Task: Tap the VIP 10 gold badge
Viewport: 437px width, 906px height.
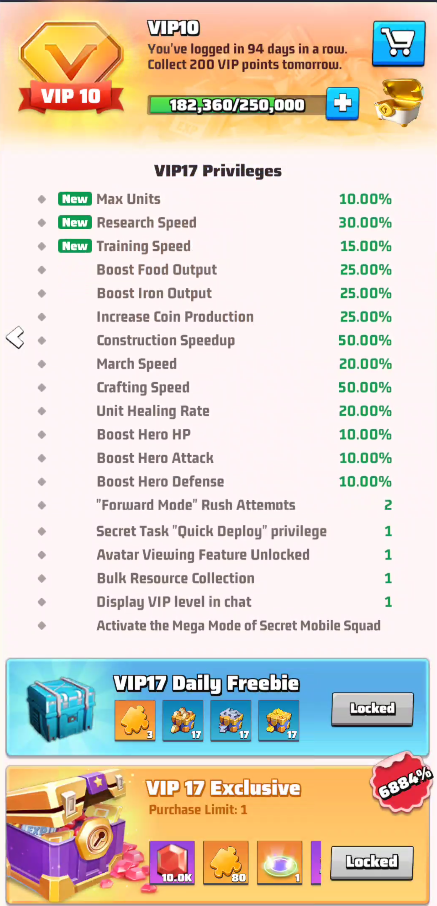Action: coord(71,68)
